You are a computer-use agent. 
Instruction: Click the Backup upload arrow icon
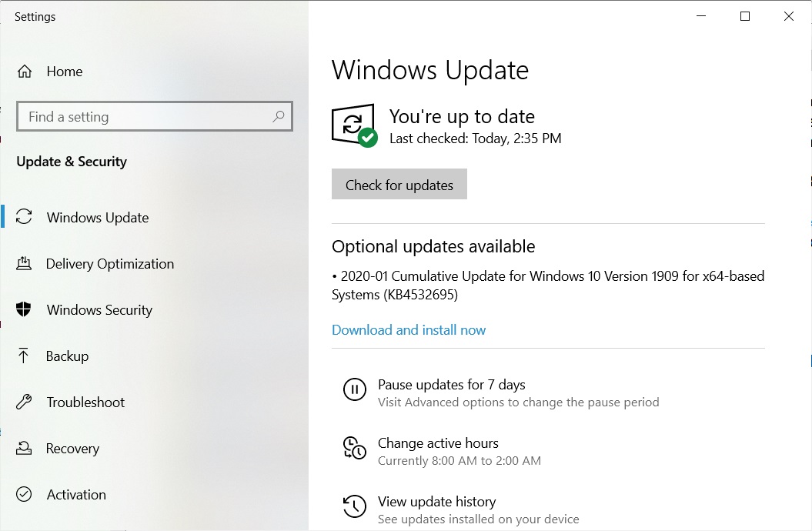point(23,356)
